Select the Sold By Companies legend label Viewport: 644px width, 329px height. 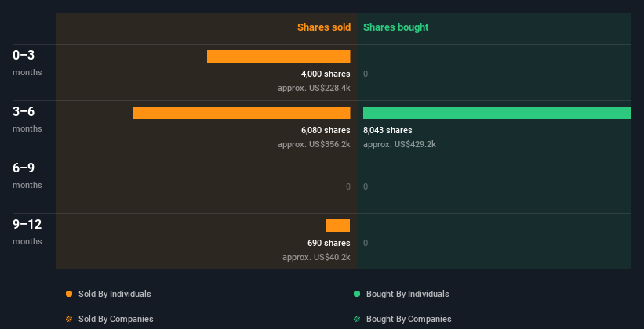click(x=116, y=319)
